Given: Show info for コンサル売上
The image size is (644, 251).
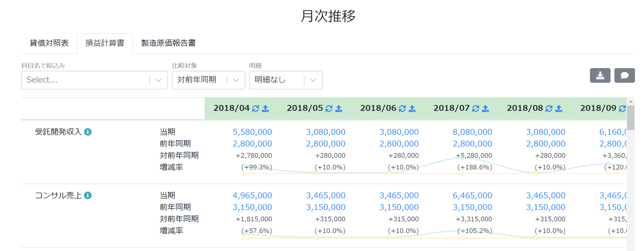Looking at the screenshot, I should coord(88,195).
